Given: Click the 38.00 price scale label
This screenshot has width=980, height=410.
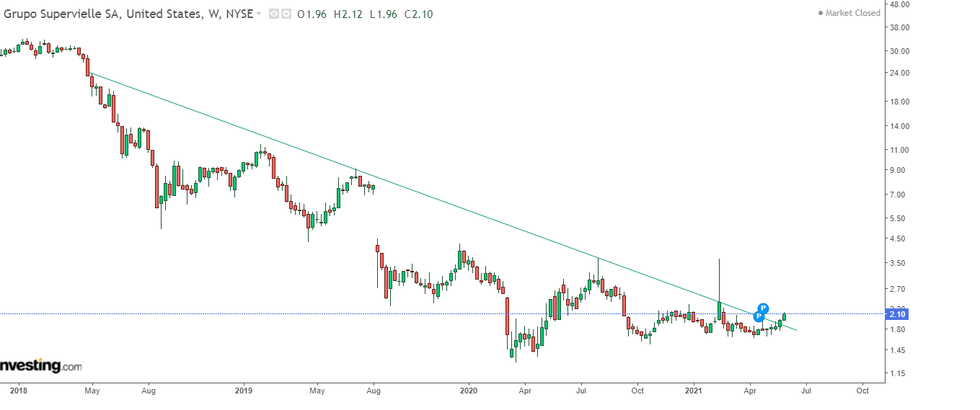Looking at the screenshot, I should pyautogui.click(x=899, y=27).
